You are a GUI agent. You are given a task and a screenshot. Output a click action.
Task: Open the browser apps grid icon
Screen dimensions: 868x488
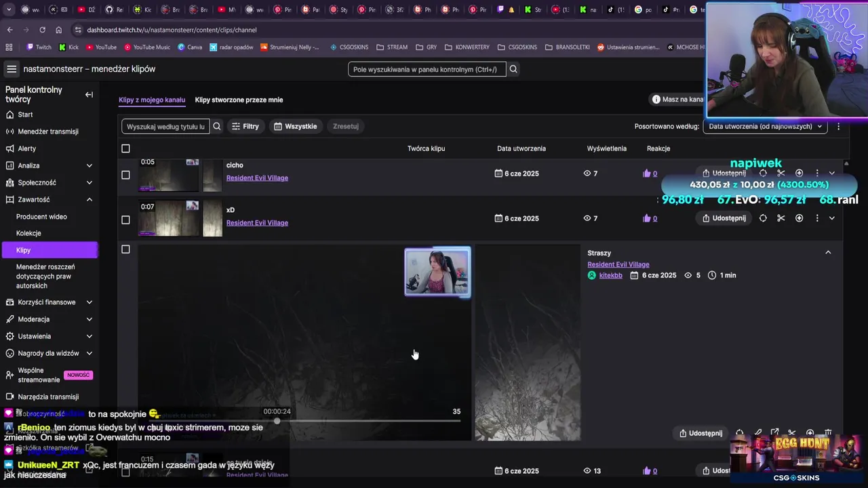pyautogui.click(x=9, y=47)
